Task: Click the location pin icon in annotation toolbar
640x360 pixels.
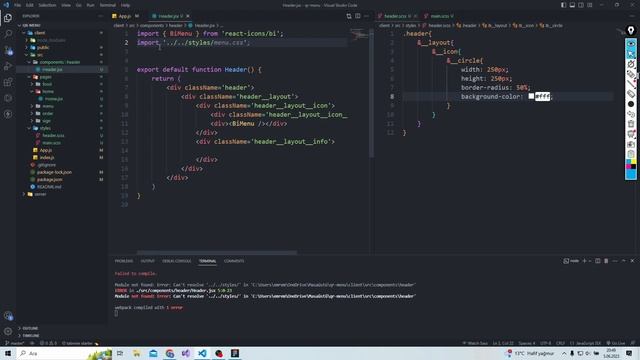Action: coord(631,30)
